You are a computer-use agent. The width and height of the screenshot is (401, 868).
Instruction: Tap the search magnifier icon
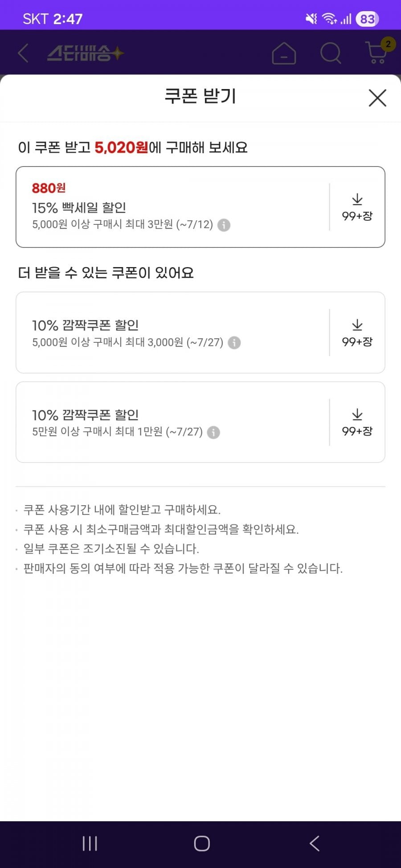click(x=331, y=53)
